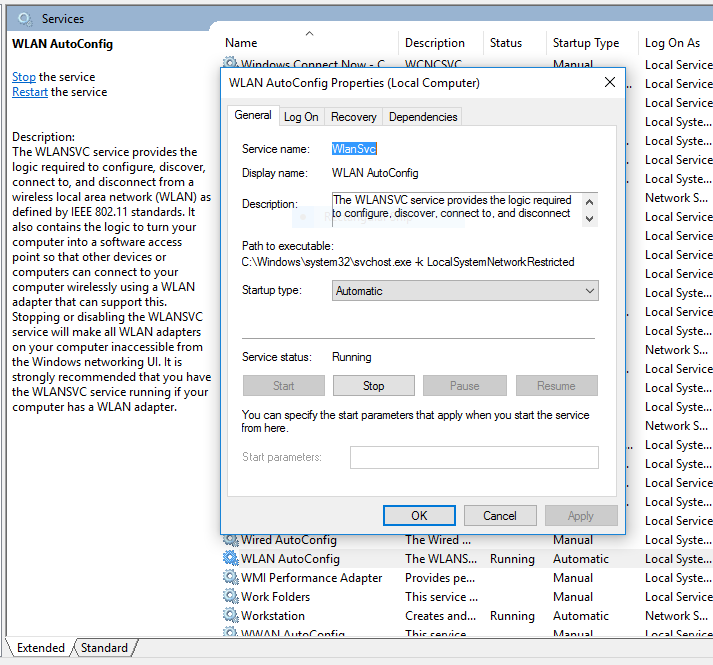Switch to Standard view tab

pos(104,648)
